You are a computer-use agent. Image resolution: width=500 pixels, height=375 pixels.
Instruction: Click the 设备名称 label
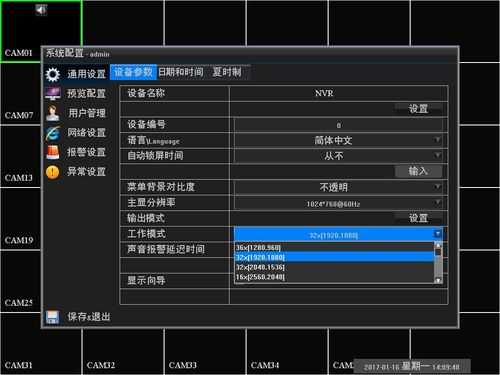(146, 93)
